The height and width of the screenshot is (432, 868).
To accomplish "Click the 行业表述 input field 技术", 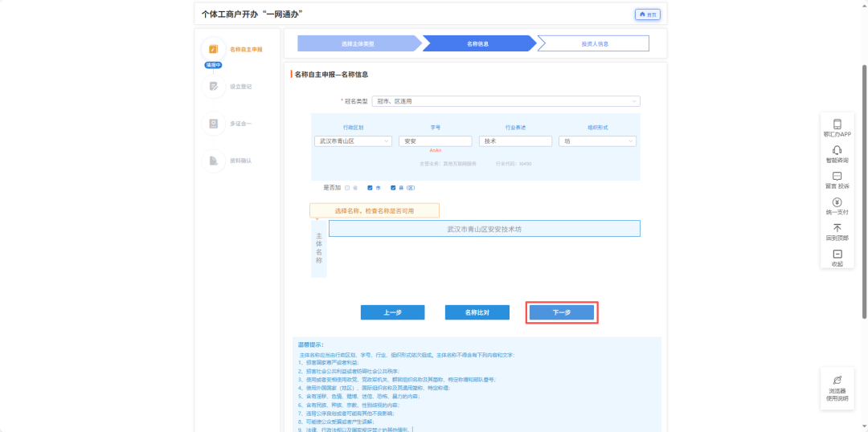I will click(515, 141).
